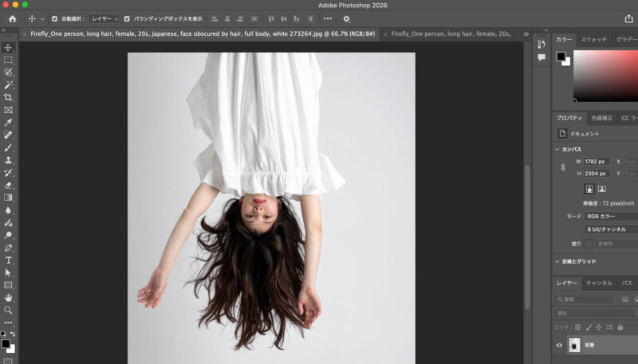
Task: Open the レイヤー auto-select dropdown
Action: click(104, 18)
